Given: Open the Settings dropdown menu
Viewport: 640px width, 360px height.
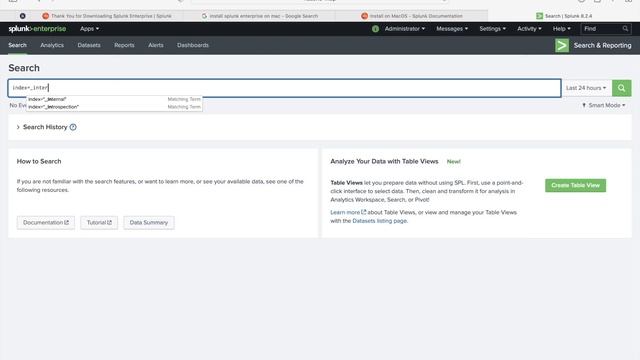Looking at the screenshot, I should (x=492, y=29).
